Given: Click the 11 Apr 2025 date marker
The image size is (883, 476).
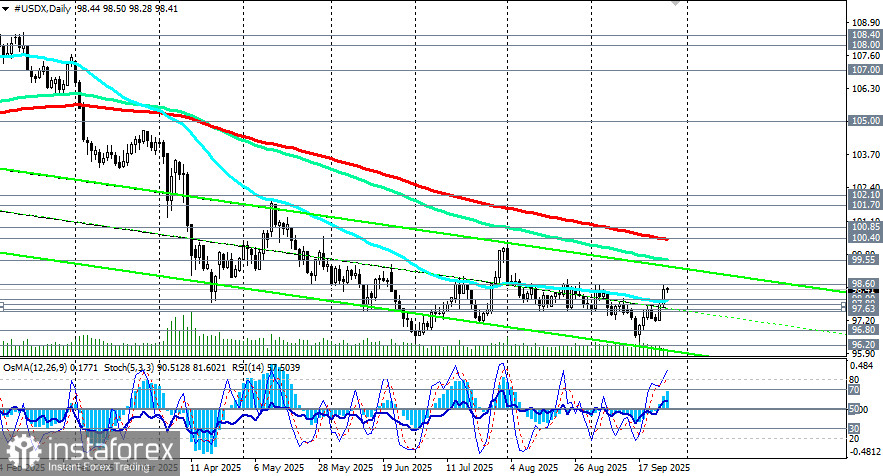Looking at the screenshot, I should pos(215,467).
